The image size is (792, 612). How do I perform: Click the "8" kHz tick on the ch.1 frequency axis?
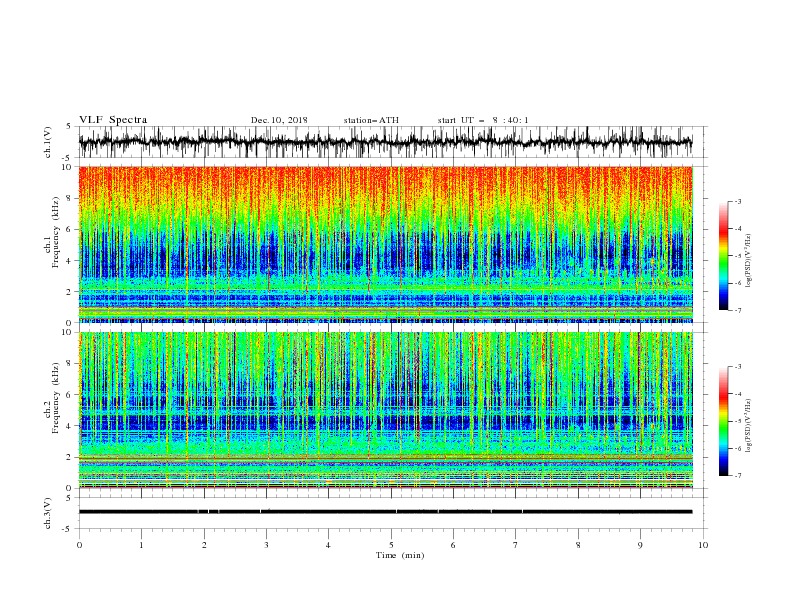(70, 198)
